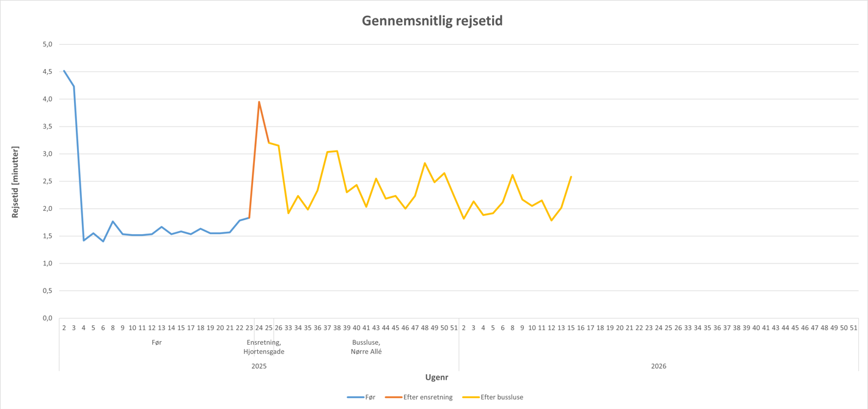Select the "Efter bussluse" legend label

point(502,397)
